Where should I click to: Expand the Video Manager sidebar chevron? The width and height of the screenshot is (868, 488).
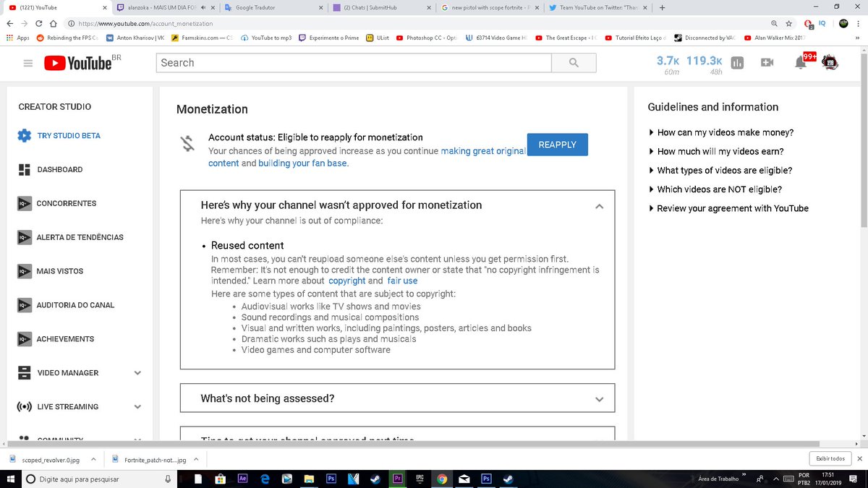coord(137,373)
